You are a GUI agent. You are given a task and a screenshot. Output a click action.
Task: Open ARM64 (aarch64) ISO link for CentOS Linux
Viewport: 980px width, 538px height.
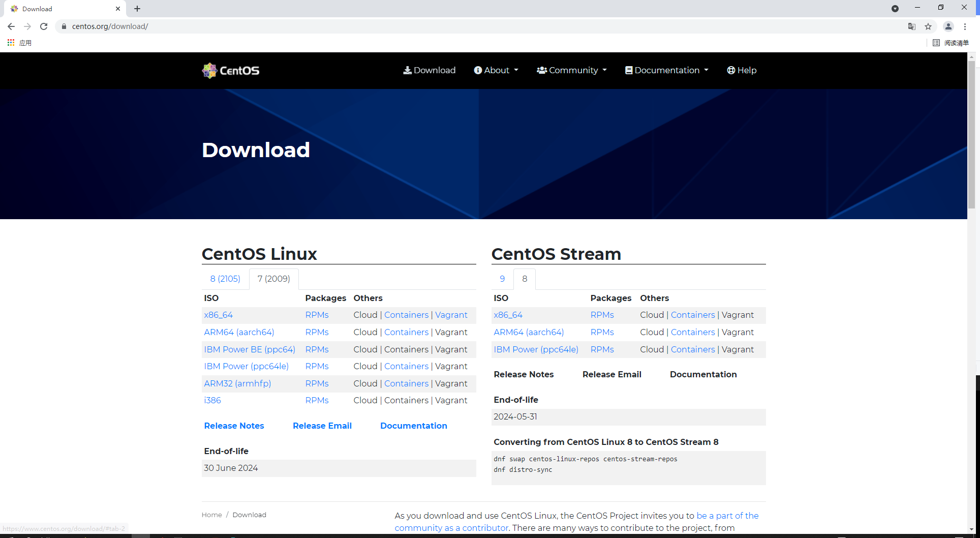click(239, 332)
